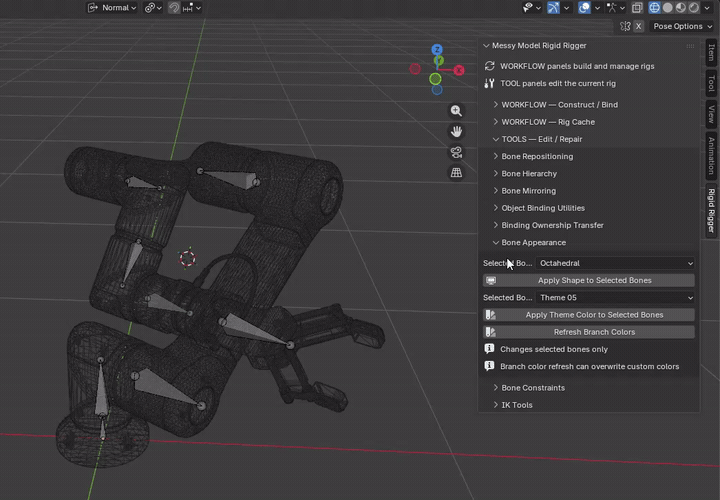Click the zoom magnifier navigation icon
720x500 pixels.
[x=456, y=111]
